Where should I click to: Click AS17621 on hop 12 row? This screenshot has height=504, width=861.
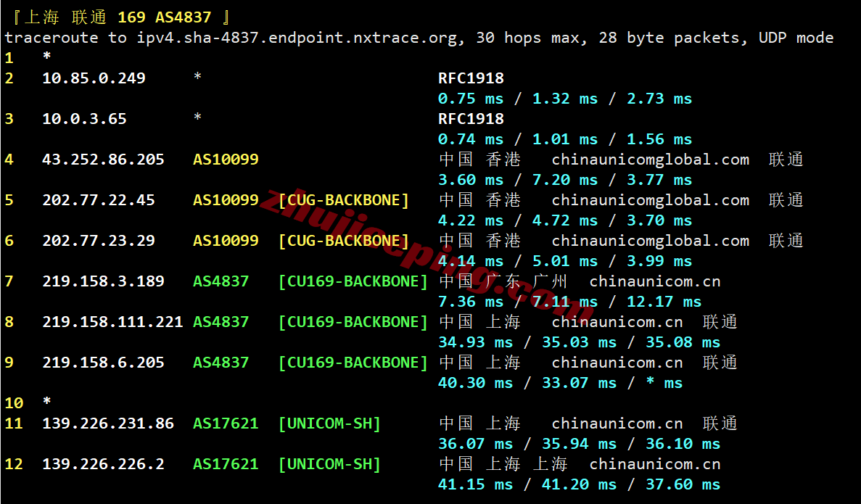(x=226, y=464)
